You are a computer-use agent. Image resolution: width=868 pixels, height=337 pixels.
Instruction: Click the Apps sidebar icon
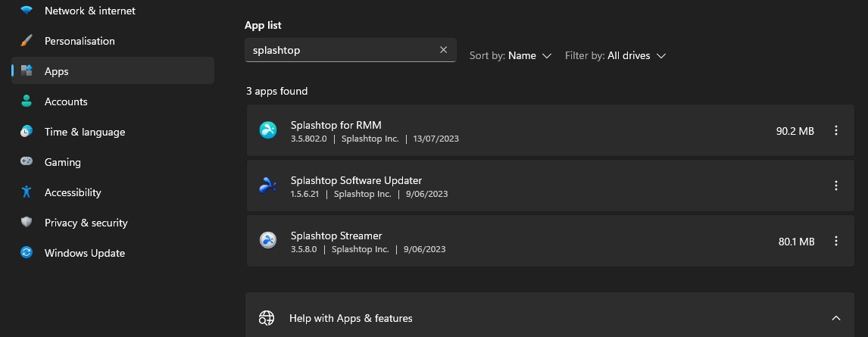click(x=26, y=70)
